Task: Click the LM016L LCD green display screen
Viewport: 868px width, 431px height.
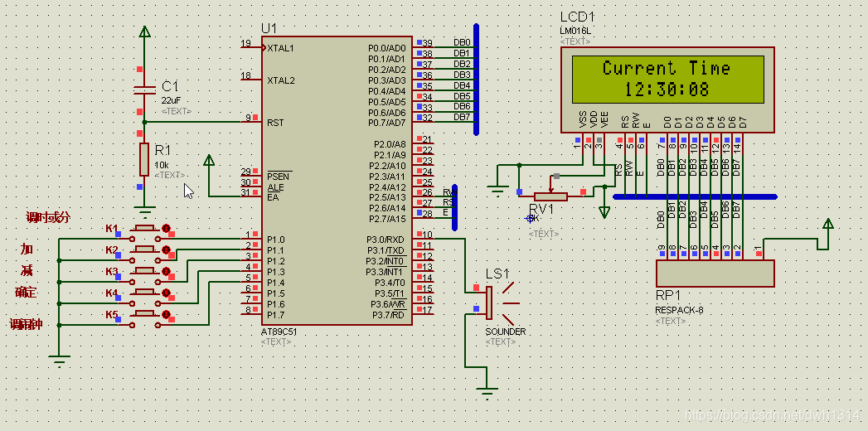Action: (x=667, y=79)
